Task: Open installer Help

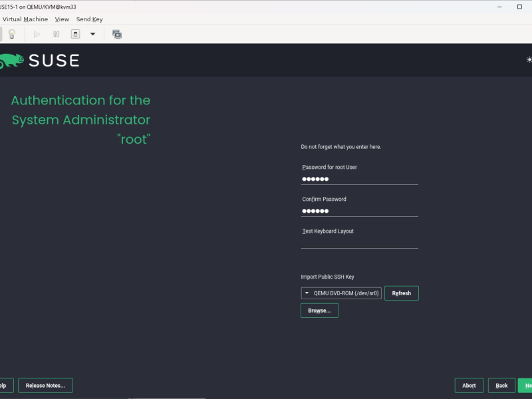Action: (x=7, y=386)
